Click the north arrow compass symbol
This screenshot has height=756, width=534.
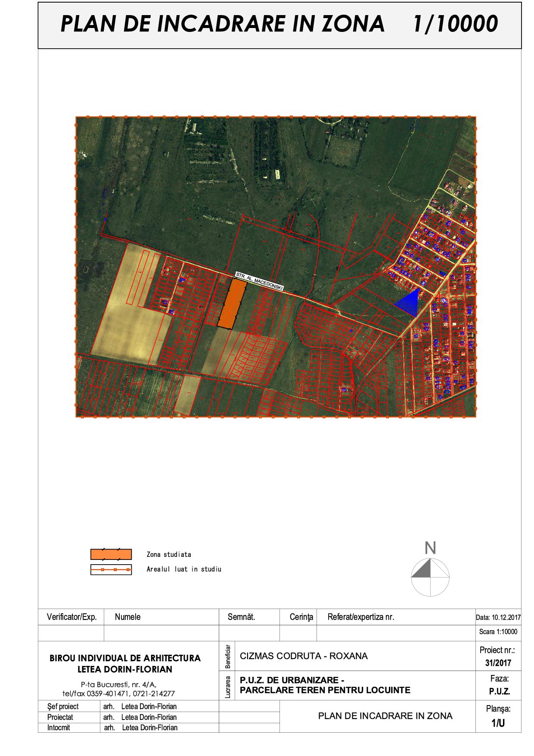coord(430,577)
